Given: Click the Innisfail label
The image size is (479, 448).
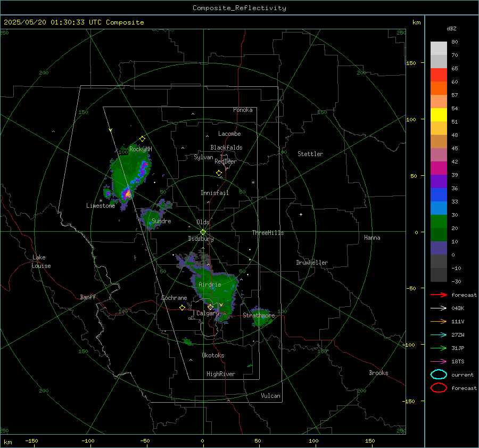Looking at the screenshot, I should [x=214, y=193].
